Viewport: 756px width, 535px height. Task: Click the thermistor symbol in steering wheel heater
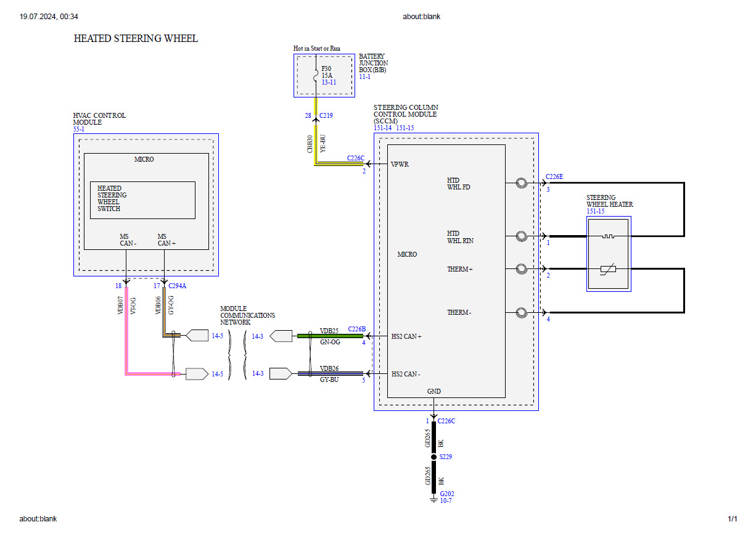609,269
